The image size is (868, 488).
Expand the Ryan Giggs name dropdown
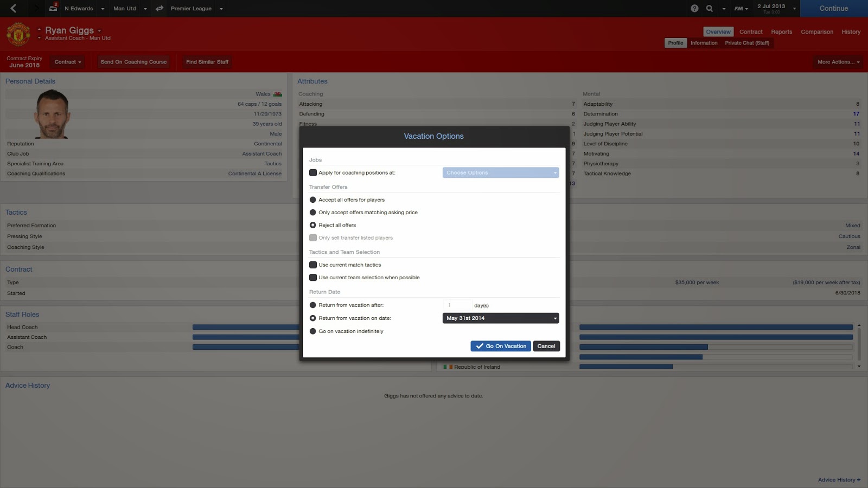pos(99,31)
